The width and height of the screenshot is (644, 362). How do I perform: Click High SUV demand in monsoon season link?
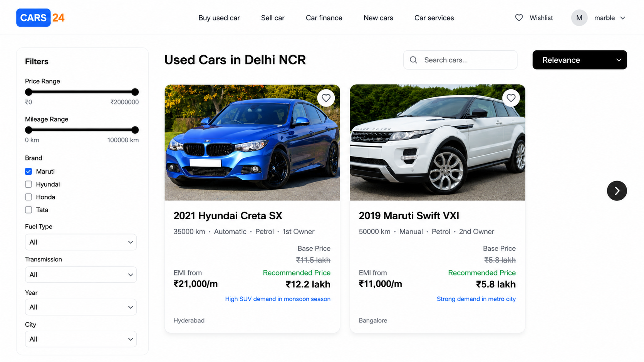[x=278, y=299]
